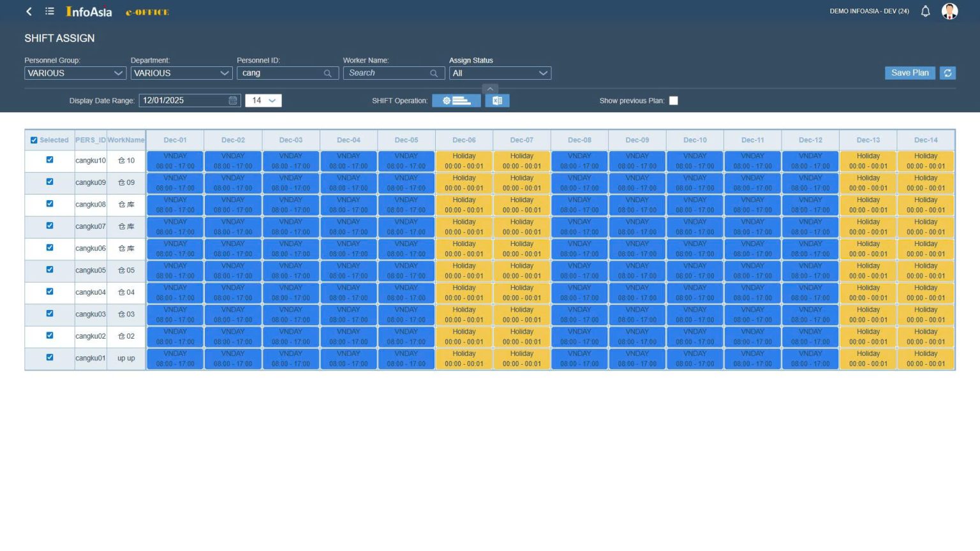Open the notifications bell
This screenshot has height=551, width=980.
click(x=925, y=11)
